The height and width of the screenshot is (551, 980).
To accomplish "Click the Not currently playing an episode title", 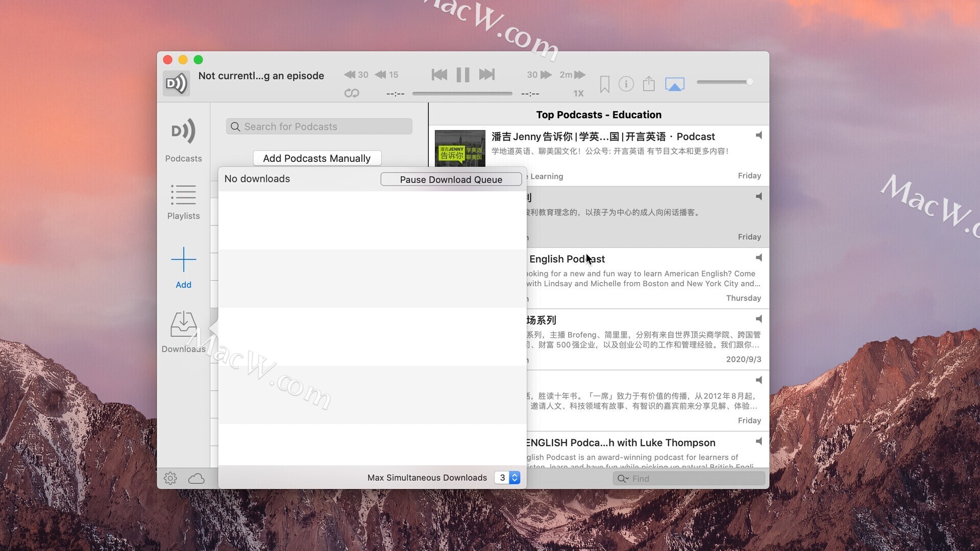I will point(261,76).
